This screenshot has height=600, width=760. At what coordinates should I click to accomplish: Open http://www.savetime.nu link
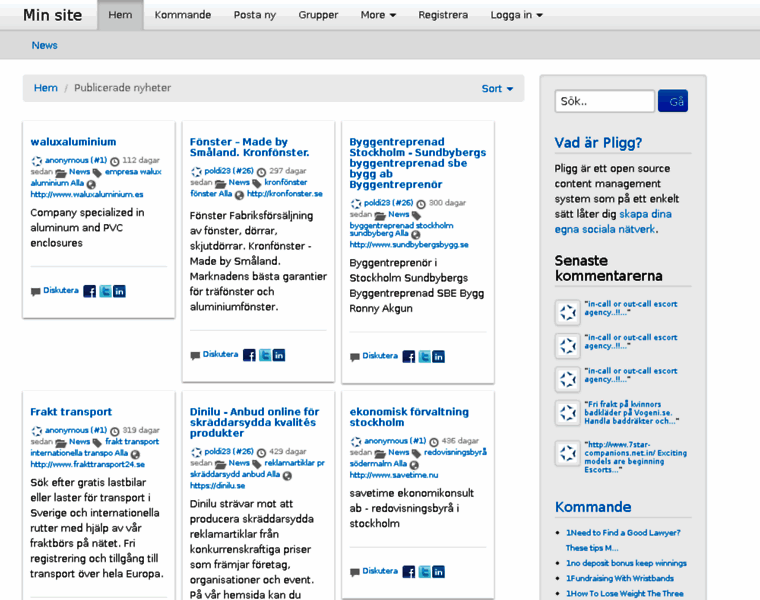[x=394, y=475]
